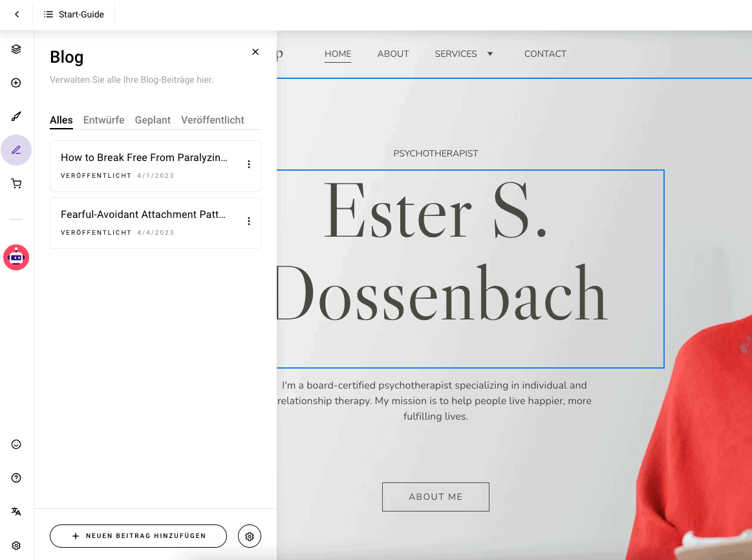
Task: Click the Blog panel heading
Action: point(67,57)
